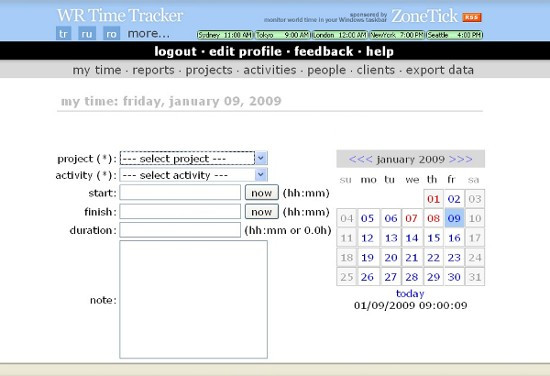
Task: Select January 27 in the calendar
Action: point(390,277)
